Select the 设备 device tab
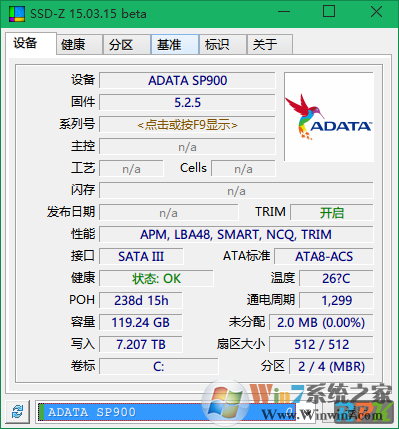 click(x=31, y=43)
